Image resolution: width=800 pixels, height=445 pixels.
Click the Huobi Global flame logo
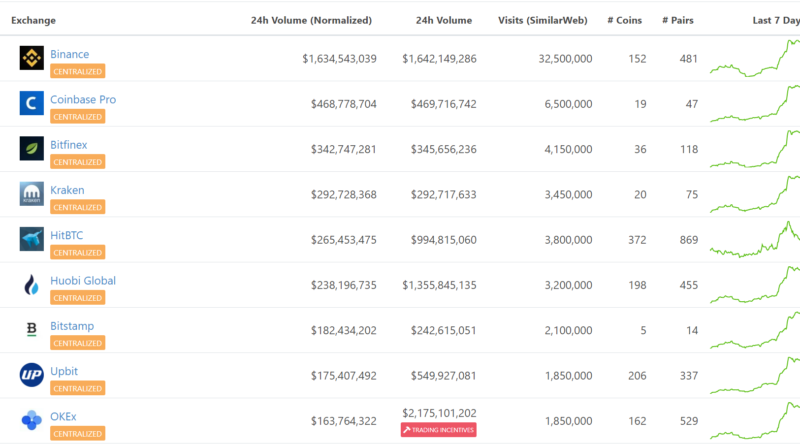(32, 285)
